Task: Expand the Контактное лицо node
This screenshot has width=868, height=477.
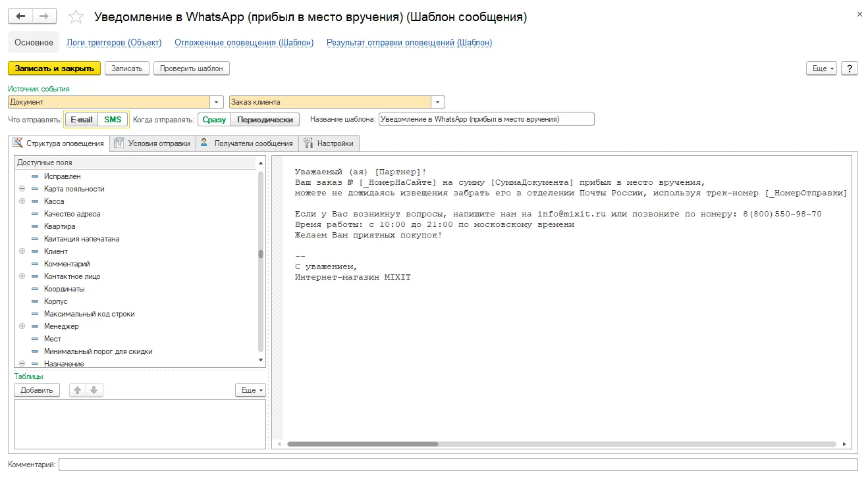Action: (x=22, y=276)
